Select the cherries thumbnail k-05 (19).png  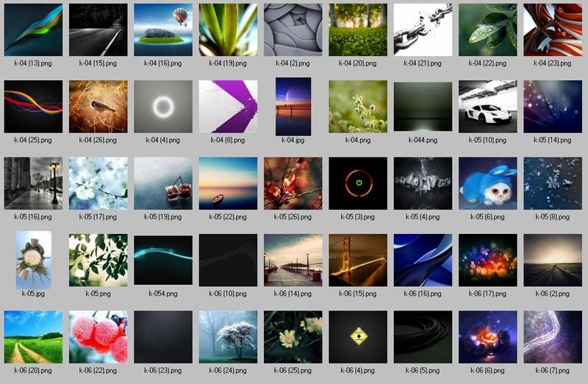point(163,183)
